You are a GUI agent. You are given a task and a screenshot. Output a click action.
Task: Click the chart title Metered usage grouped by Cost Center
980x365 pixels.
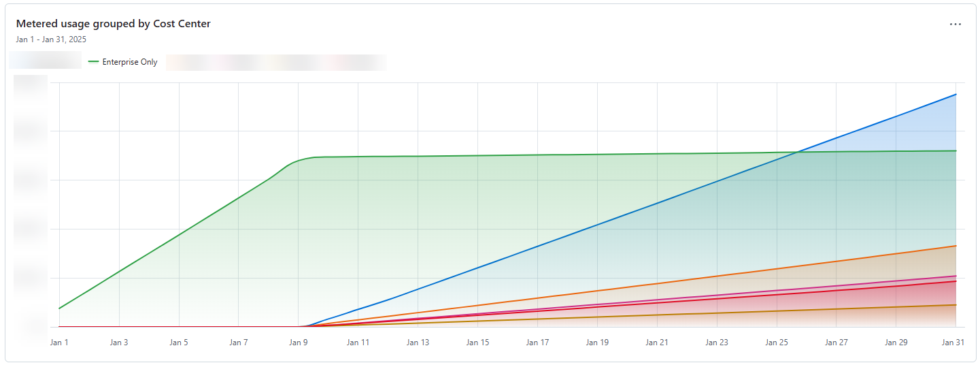click(113, 24)
